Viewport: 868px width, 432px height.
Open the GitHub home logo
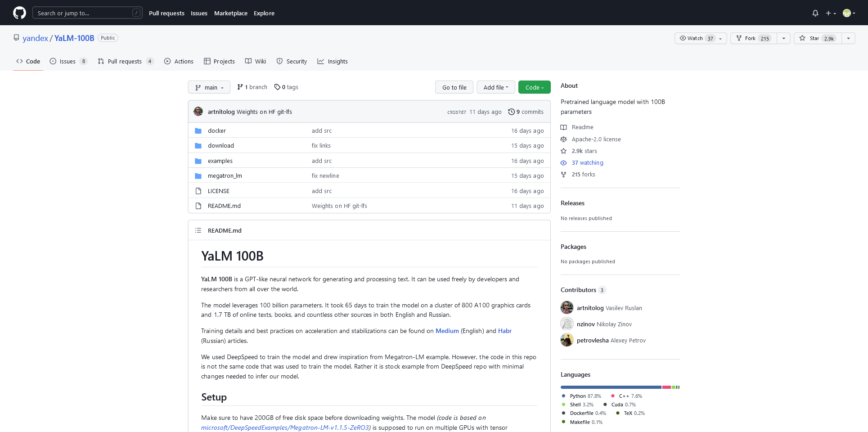click(19, 13)
